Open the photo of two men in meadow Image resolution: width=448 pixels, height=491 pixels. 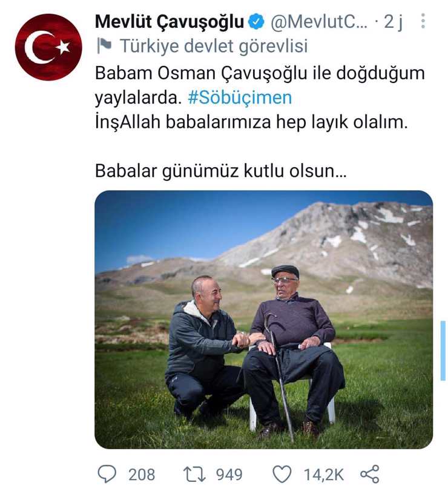click(263, 320)
